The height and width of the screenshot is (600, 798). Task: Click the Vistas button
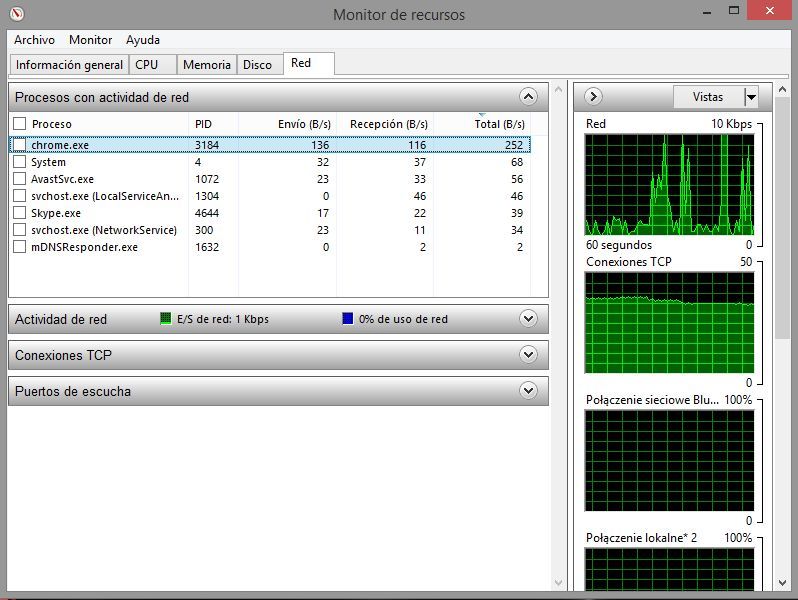pos(708,97)
